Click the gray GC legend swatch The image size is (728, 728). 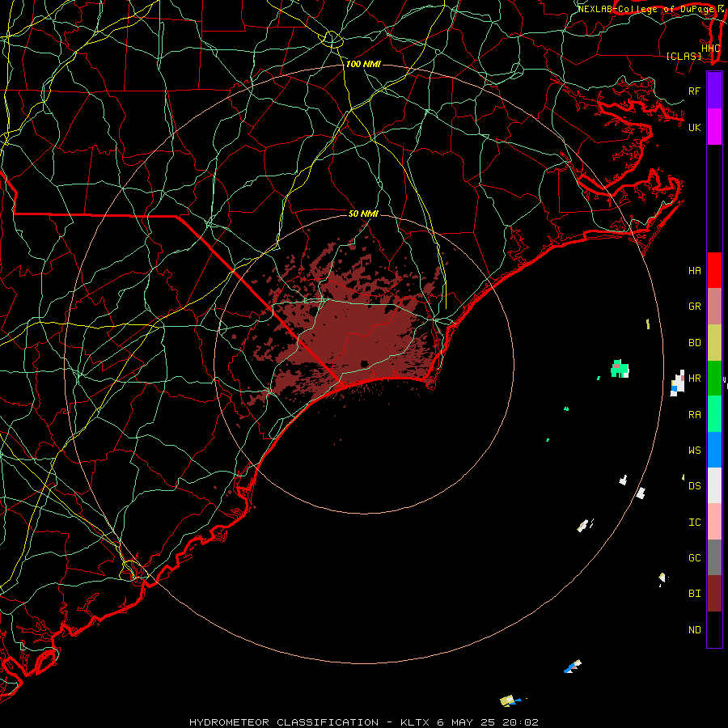714,557
